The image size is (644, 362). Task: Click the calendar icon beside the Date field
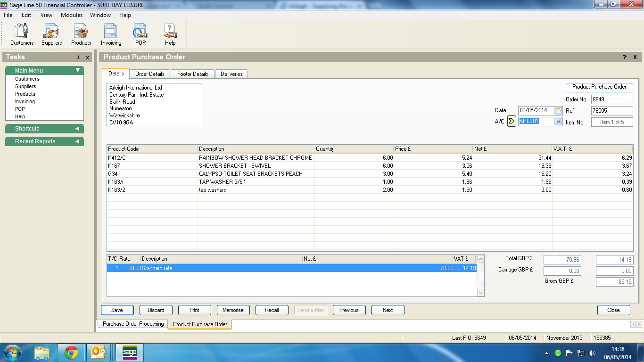(558, 110)
